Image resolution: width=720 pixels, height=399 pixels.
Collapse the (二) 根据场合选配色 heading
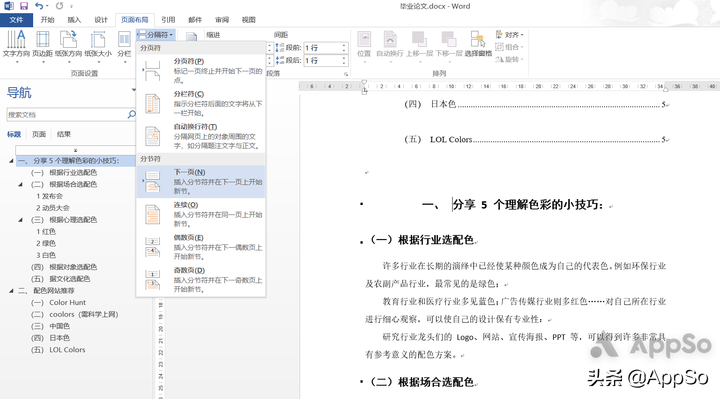tap(20, 185)
